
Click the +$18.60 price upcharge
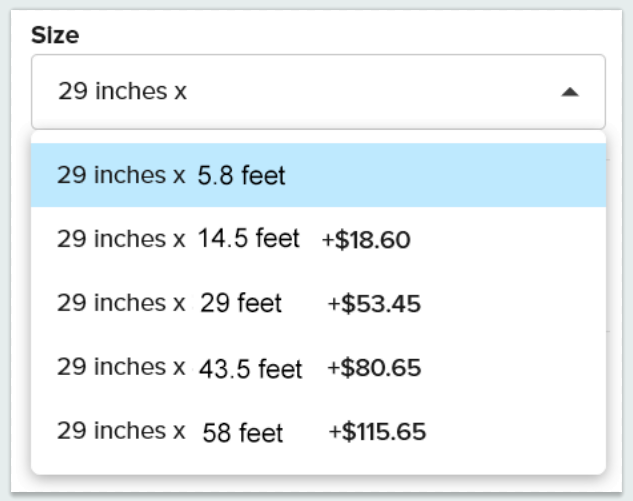[x=366, y=240]
